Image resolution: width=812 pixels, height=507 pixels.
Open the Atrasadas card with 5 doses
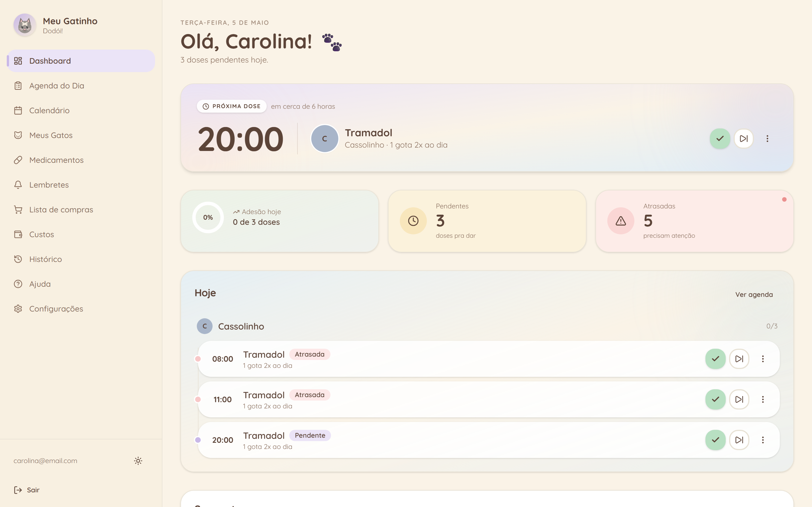coord(694,221)
